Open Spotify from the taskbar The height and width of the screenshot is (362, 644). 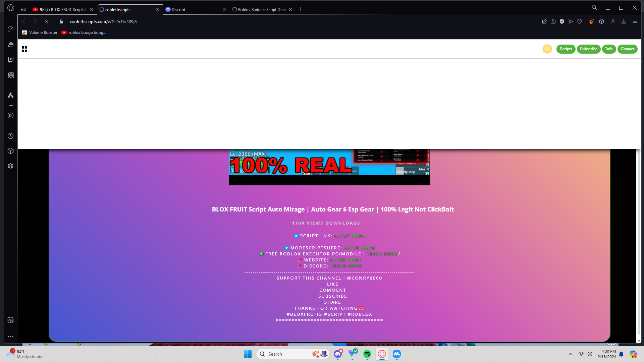(x=367, y=354)
